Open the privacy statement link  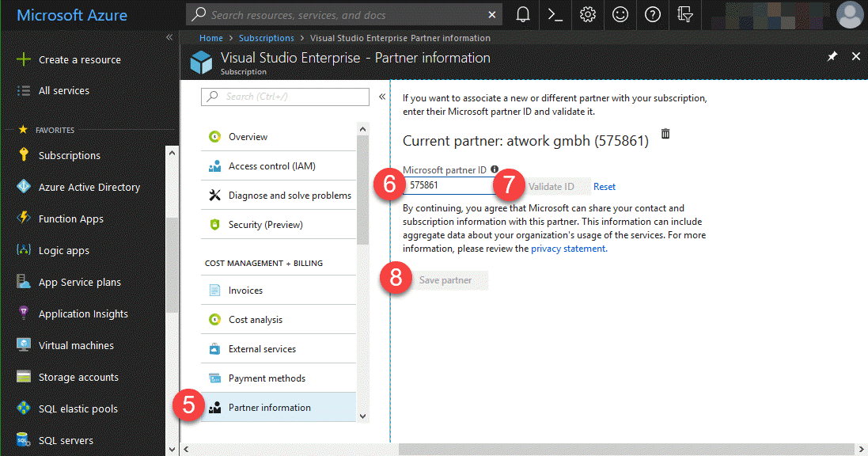[568, 249]
